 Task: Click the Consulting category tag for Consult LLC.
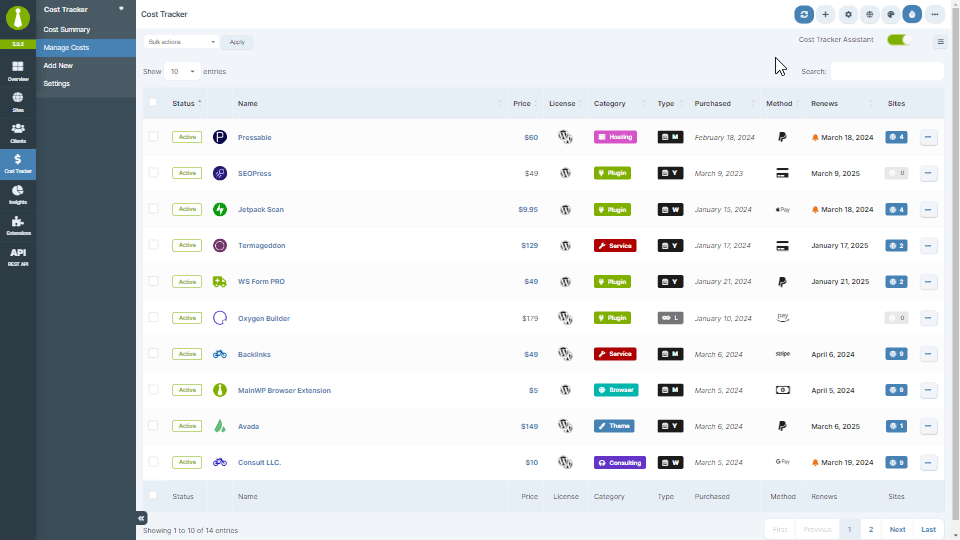pos(620,462)
